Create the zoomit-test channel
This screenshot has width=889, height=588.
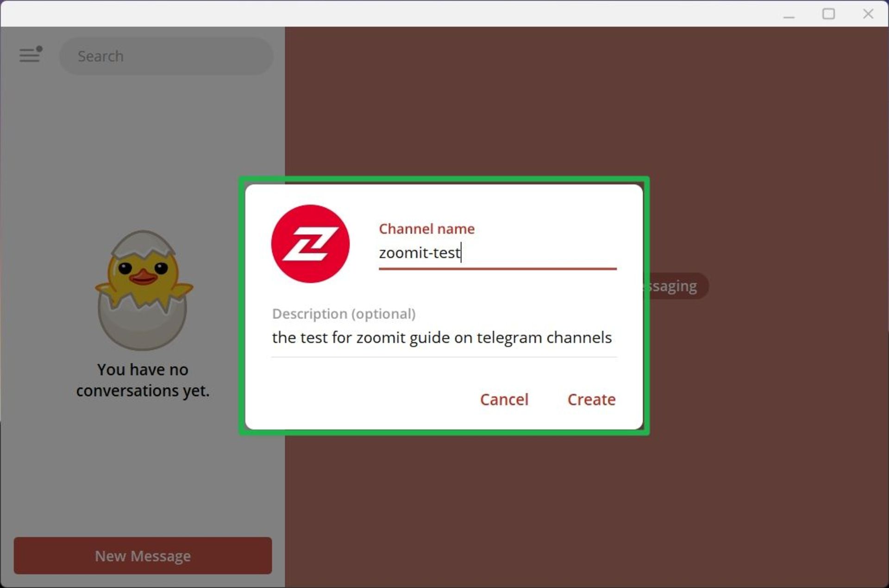coord(591,399)
